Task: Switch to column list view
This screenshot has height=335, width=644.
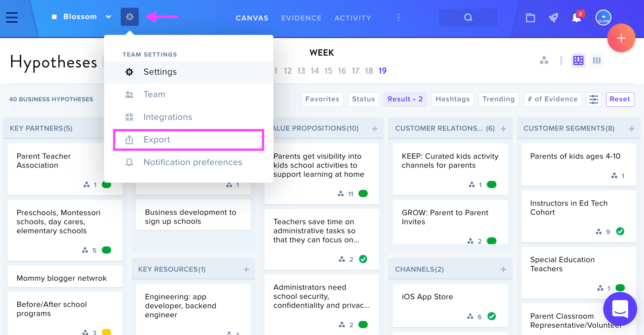Action: (597, 60)
